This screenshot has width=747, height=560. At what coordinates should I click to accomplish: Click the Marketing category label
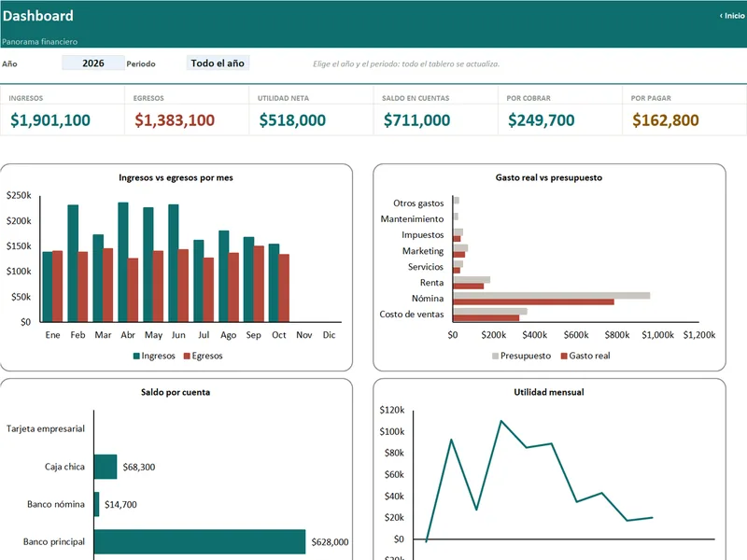[423, 251]
